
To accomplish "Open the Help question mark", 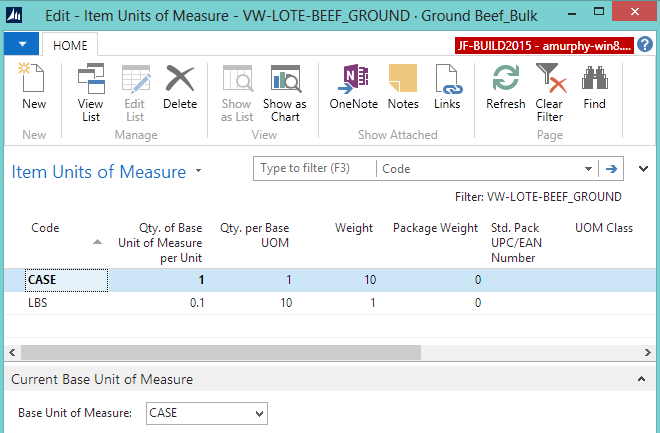I will click(644, 44).
